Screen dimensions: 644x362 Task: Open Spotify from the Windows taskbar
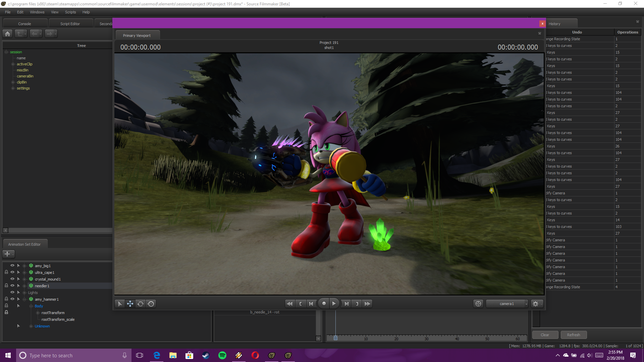point(222,355)
